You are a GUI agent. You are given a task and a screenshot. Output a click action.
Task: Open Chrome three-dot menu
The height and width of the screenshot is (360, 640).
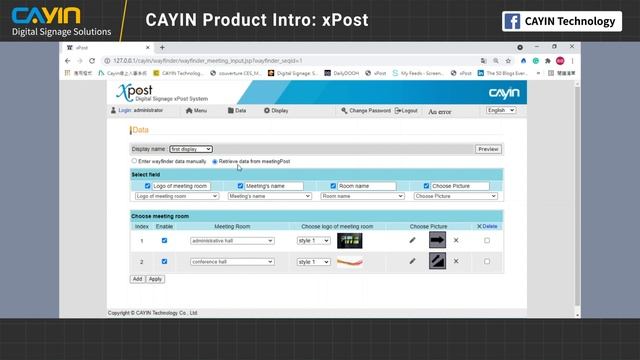(x=572, y=61)
